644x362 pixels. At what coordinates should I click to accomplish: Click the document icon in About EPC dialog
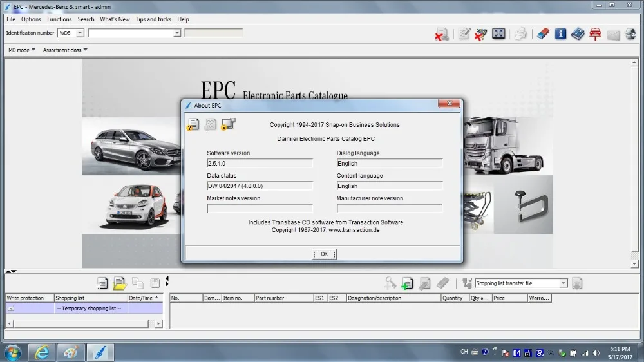pyautogui.click(x=193, y=124)
